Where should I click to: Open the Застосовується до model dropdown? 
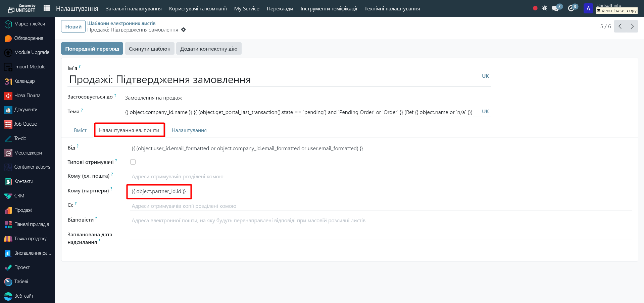point(300,98)
